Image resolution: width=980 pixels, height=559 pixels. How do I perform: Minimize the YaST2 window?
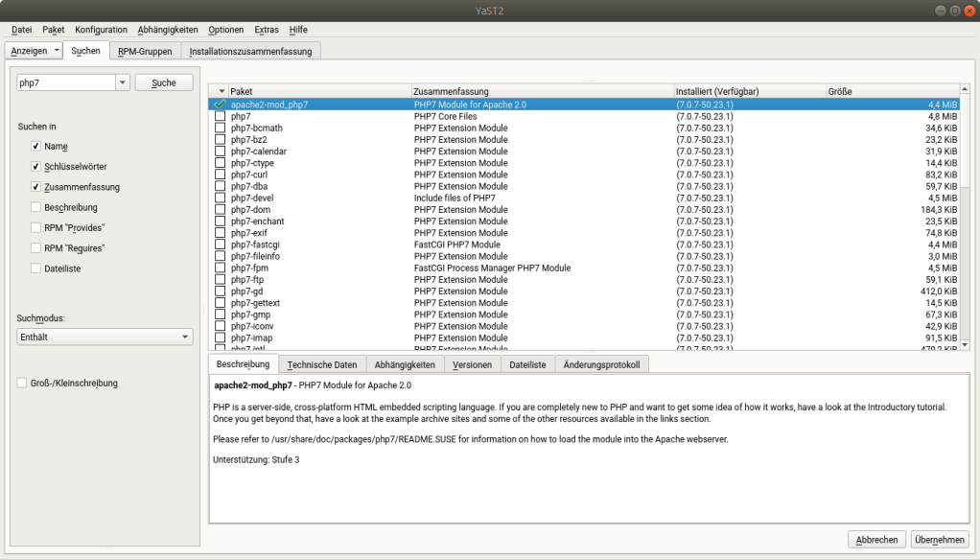(x=941, y=11)
